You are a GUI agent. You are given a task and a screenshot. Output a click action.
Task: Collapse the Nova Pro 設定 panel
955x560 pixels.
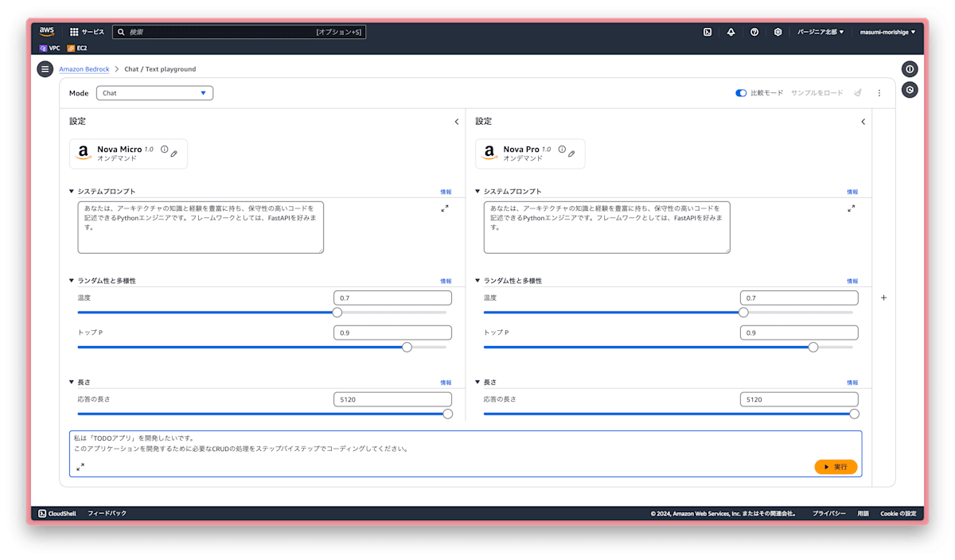tap(863, 122)
